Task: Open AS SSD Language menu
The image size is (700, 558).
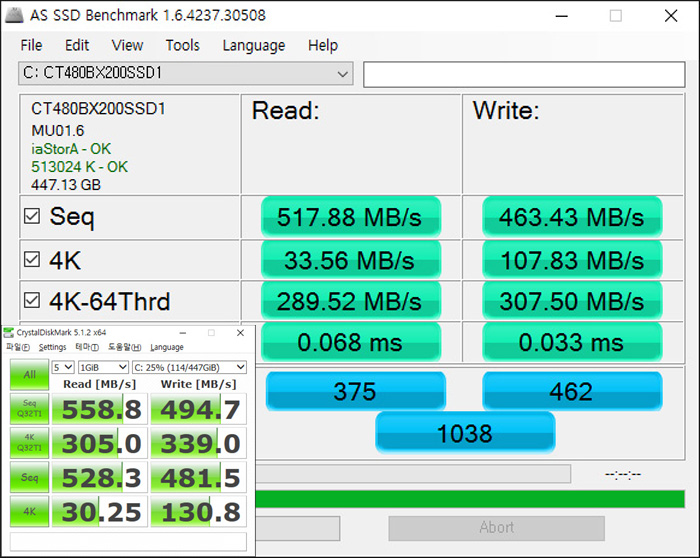Action: 254,45
